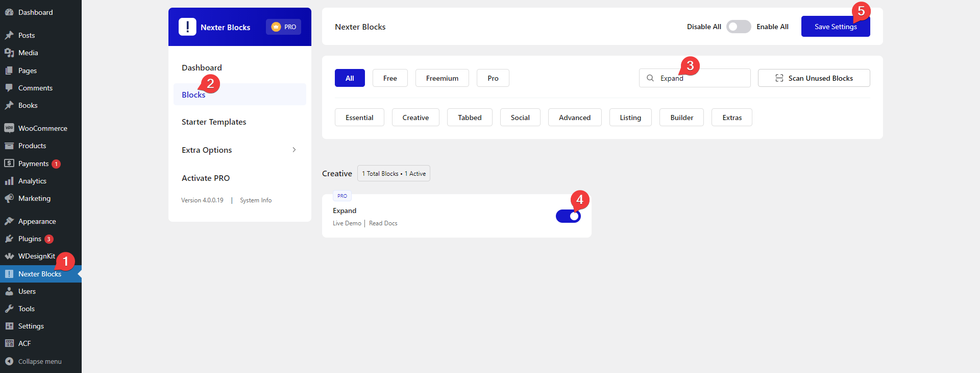980x373 pixels.
Task: Click the Analytics bar chart icon
Action: (9, 181)
